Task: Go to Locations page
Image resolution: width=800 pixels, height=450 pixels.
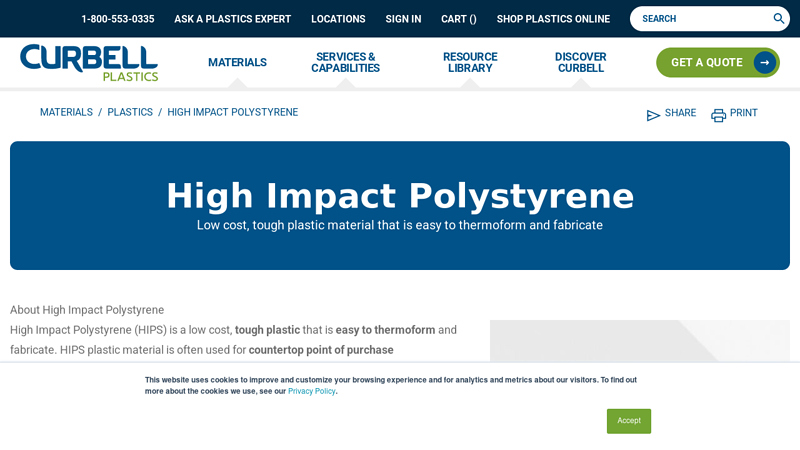Action: [338, 19]
